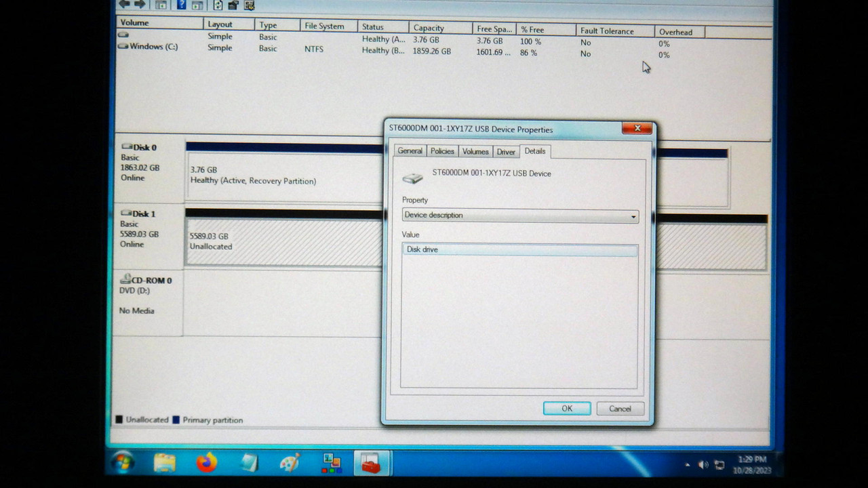Dismiss dialog with the Cancel button

click(620, 409)
